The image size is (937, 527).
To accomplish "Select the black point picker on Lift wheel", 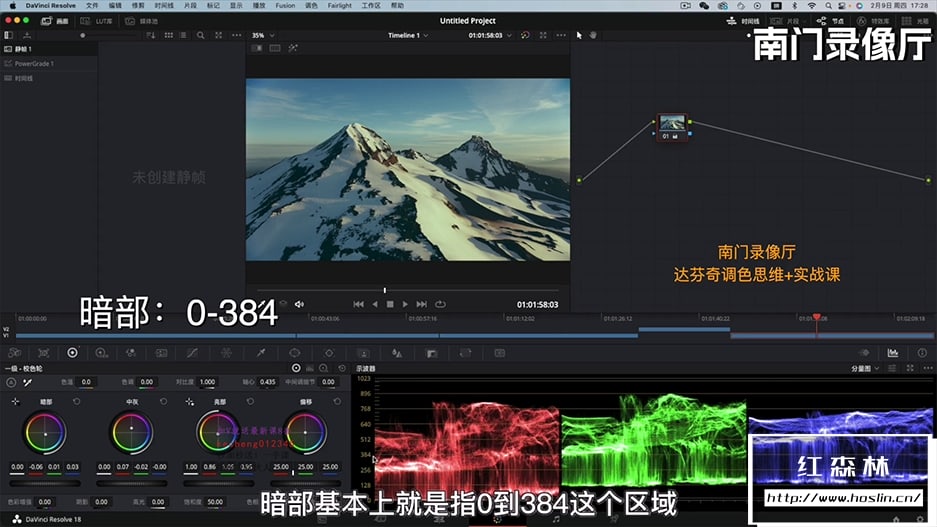I will [16, 402].
